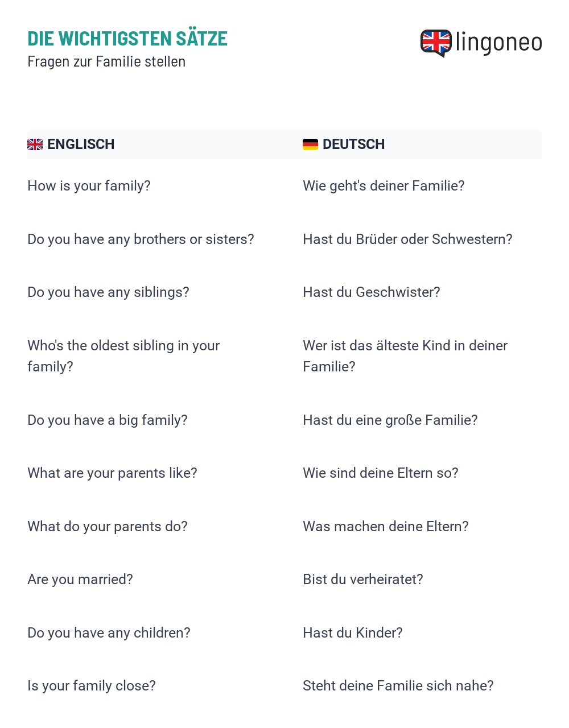This screenshot has width=569, height=728.
Task: Click Hast du Brüder oder Schwestern?
Action: point(407,239)
